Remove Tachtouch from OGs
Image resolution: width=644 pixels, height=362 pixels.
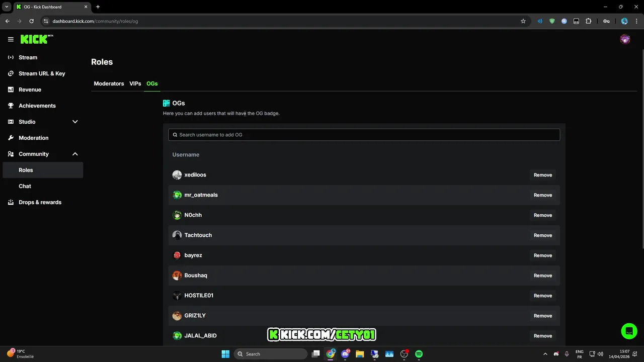click(542, 235)
